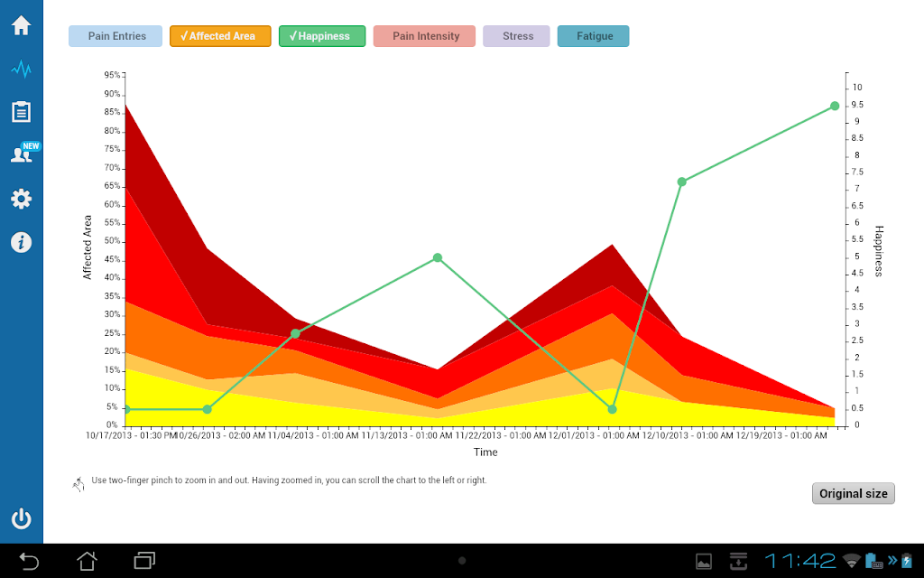Image resolution: width=924 pixels, height=578 pixels.
Task: Open the settings gear icon
Action: (x=22, y=199)
